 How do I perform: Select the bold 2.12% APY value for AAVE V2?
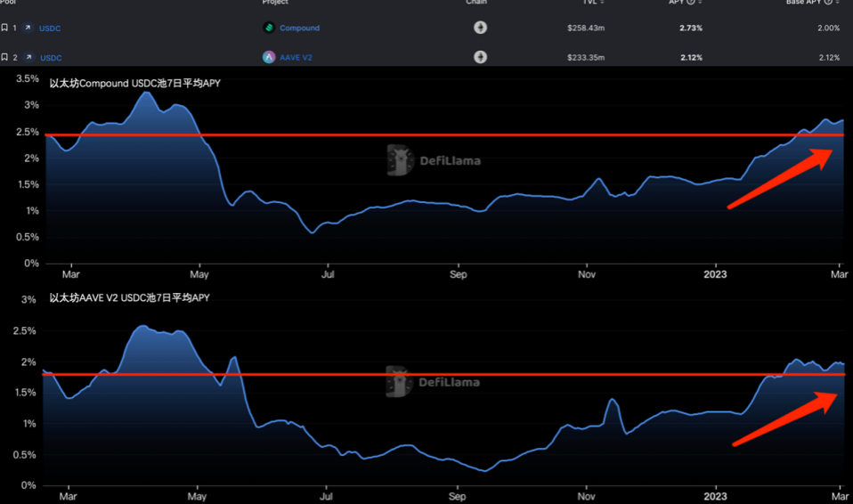coord(692,57)
